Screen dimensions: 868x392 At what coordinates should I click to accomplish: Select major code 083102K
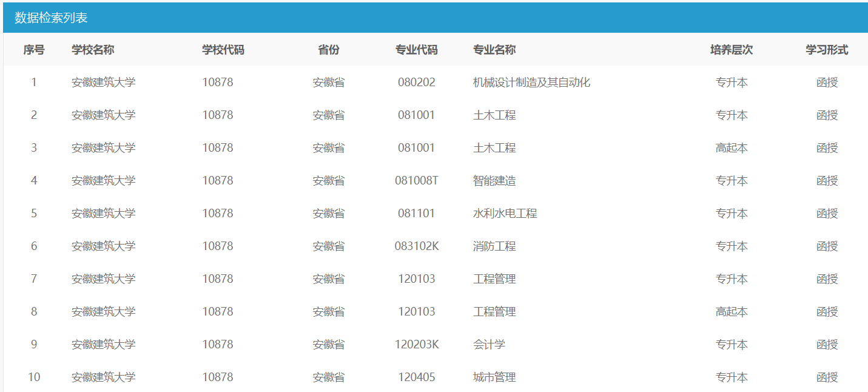pyautogui.click(x=417, y=246)
